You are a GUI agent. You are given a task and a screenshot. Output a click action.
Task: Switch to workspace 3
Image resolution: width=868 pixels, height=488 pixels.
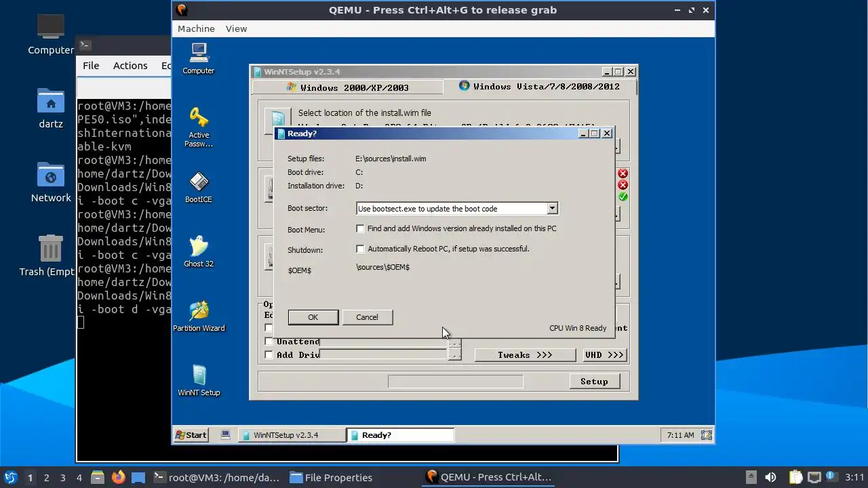(x=62, y=477)
